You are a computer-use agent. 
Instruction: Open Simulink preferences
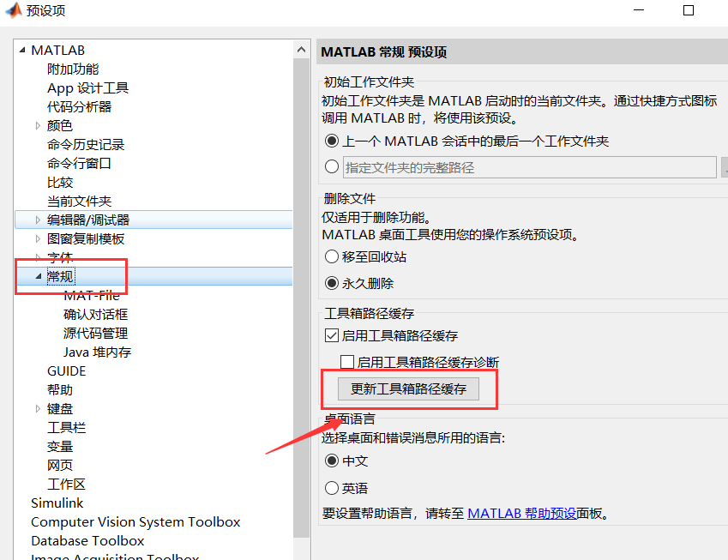[x=57, y=503]
